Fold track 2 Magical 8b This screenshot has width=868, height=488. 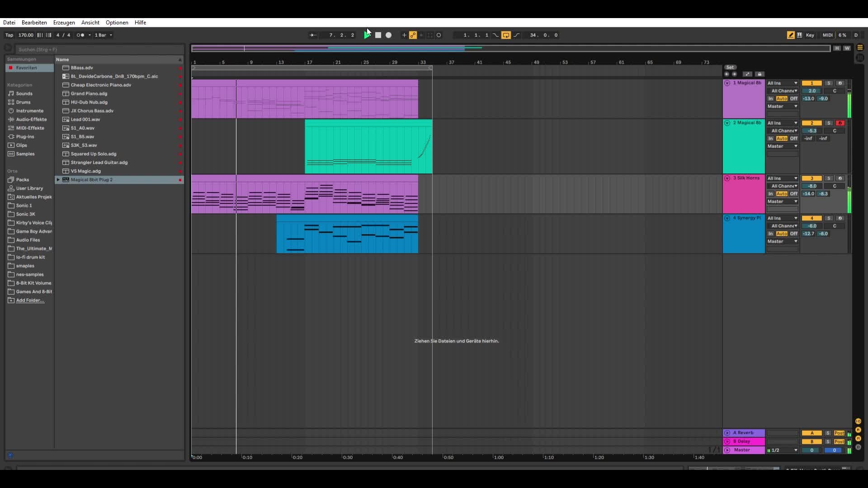[x=727, y=123]
